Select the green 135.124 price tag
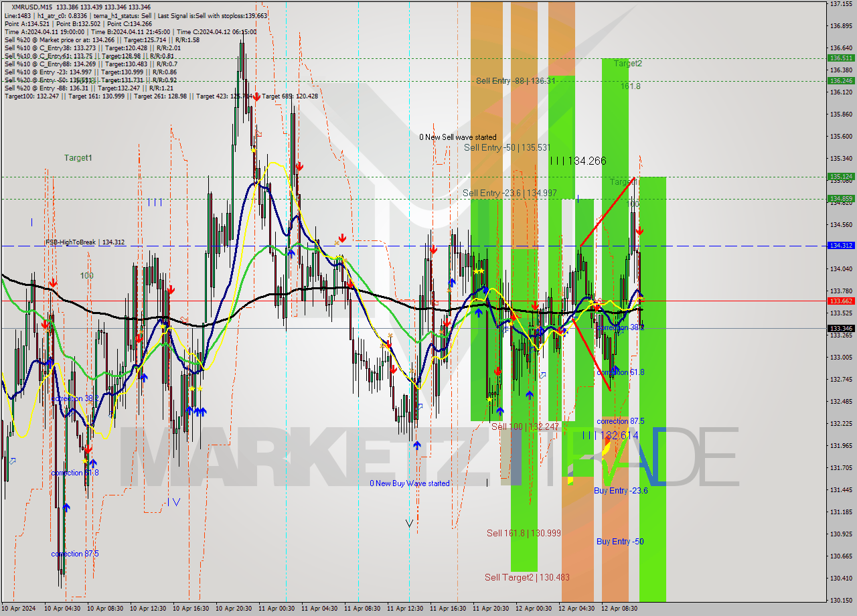857x616 pixels. pos(841,177)
